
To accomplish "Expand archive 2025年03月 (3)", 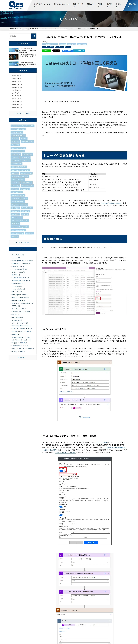I will click(x=17, y=76).
